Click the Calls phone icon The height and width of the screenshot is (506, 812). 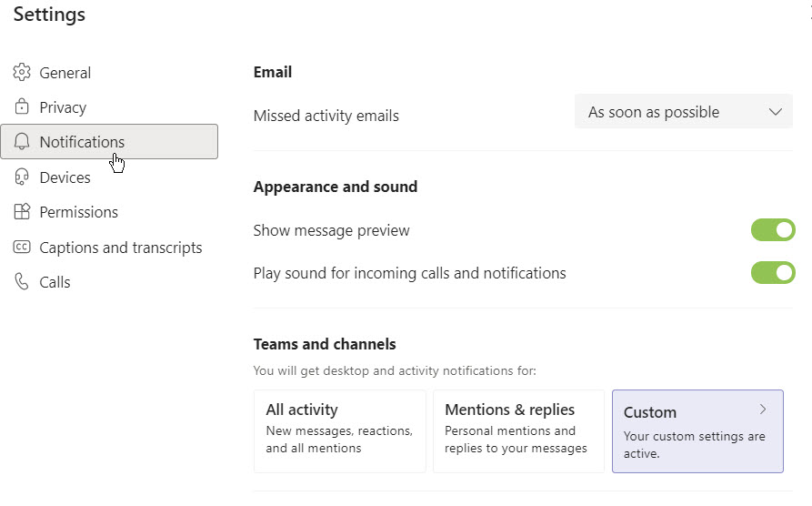(x=22, y=282)
